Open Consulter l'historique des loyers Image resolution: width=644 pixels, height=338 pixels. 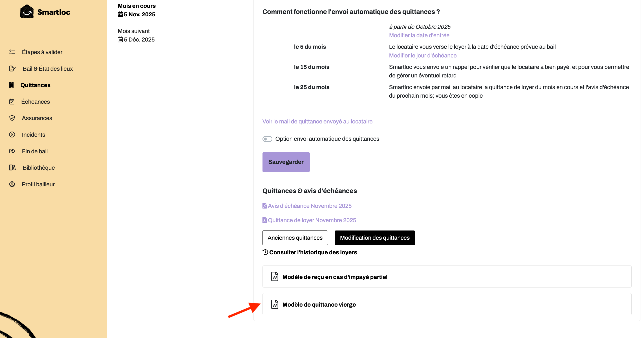pos(310,252)
